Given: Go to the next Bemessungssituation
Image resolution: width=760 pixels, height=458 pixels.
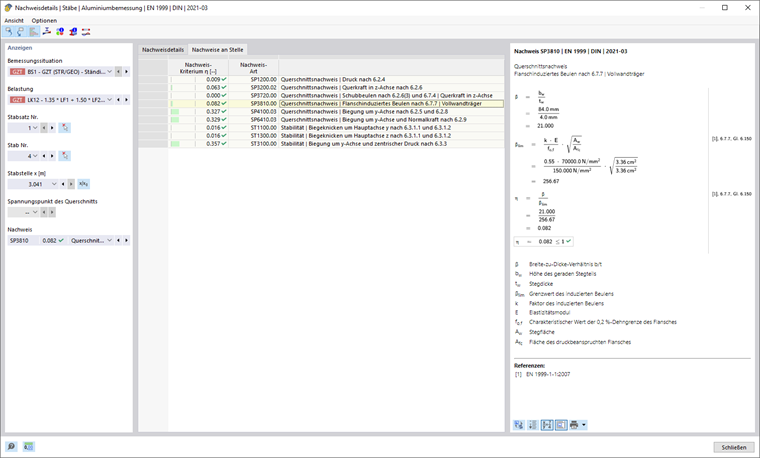Looking at the screenshot, I should [x=127, y=72].
